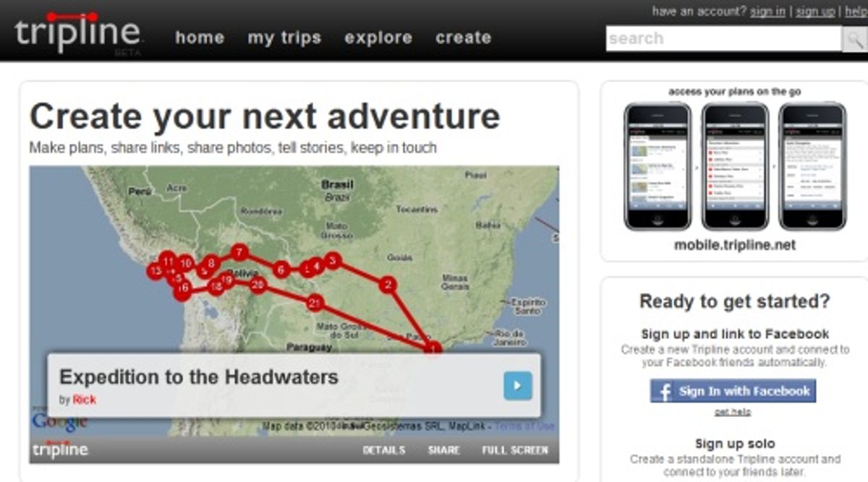Click the sign in link
The image size is (868, 482).
click(767, 12)
